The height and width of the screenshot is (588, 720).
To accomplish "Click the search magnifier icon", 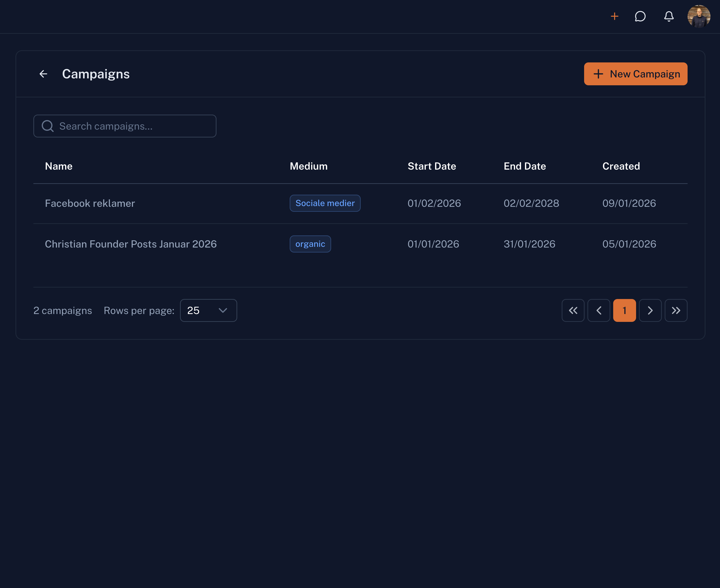I will tap(47, 126).
